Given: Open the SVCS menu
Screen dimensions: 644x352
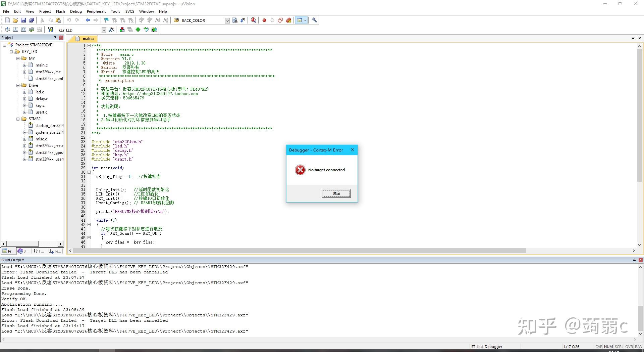Looking at the screenshot, I should (x=130, y=11).
